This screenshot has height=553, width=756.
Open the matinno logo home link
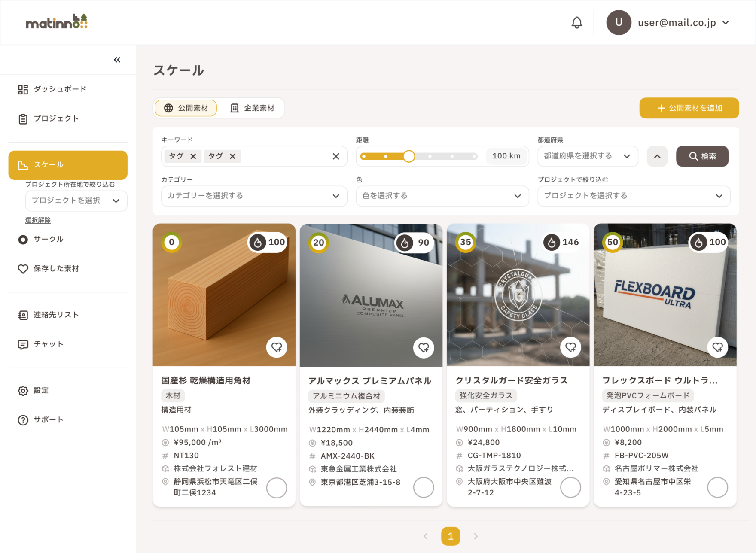pos(57,22)
